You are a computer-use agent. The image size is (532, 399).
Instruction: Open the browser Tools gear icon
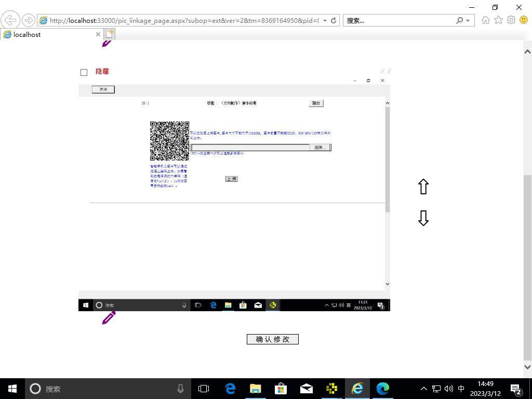click(511, 20)
